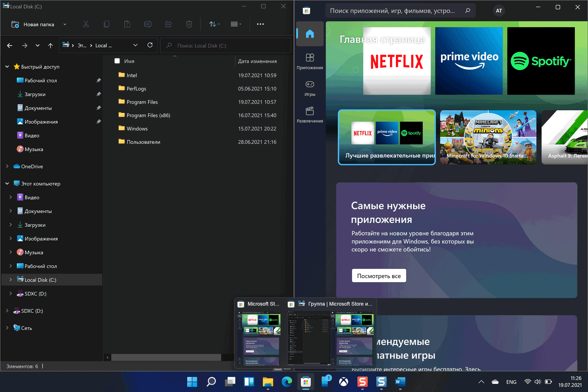Select the Microsoft Store taskbar preview thumbnail
Image resolution: width=588 pixels, height=392 pixels.
pyautogui.click(x=259, y=338)
